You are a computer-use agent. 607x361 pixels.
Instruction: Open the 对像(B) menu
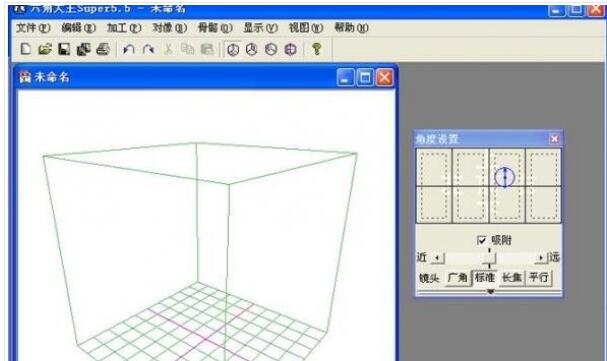170,28
